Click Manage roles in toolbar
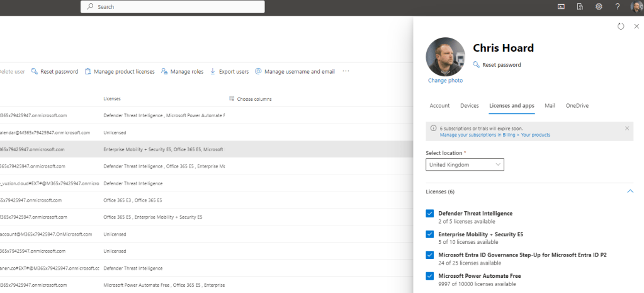644x293 pixels. tap(182, 72)
